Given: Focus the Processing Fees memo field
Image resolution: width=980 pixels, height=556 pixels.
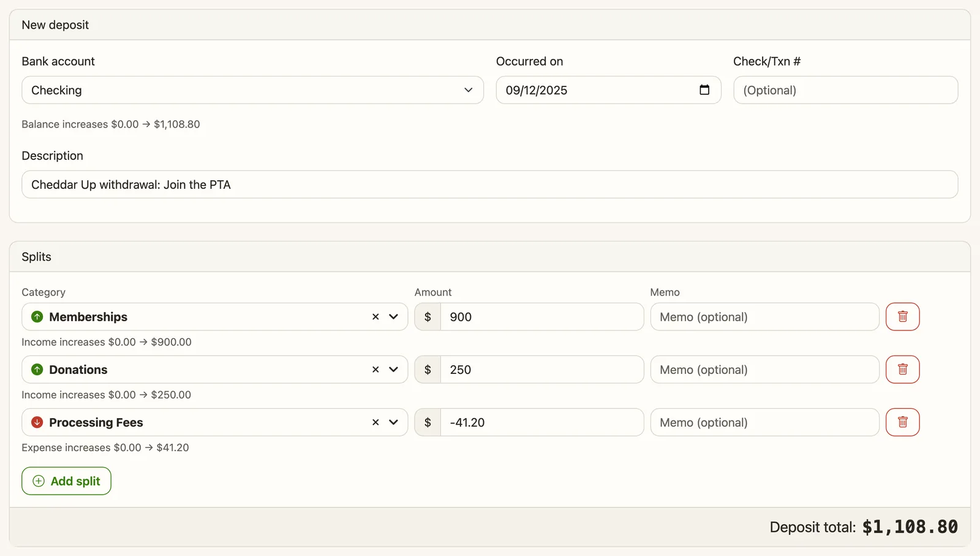Looking at the screenshot, I should [x=764, y=422].
